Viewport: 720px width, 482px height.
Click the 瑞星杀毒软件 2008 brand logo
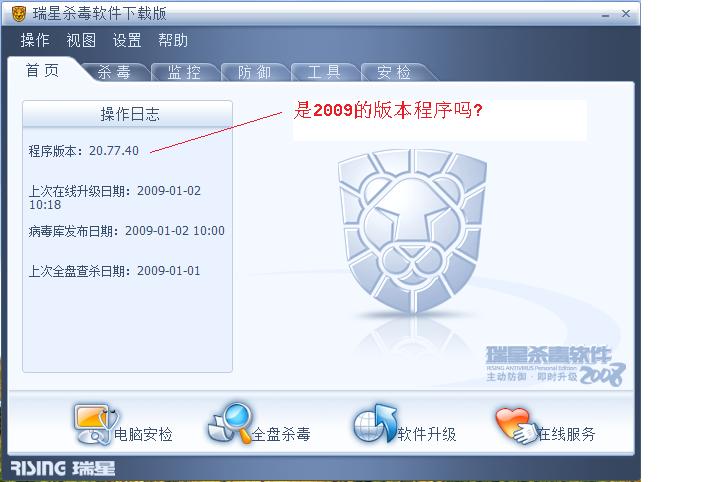(x=555, y=365)
